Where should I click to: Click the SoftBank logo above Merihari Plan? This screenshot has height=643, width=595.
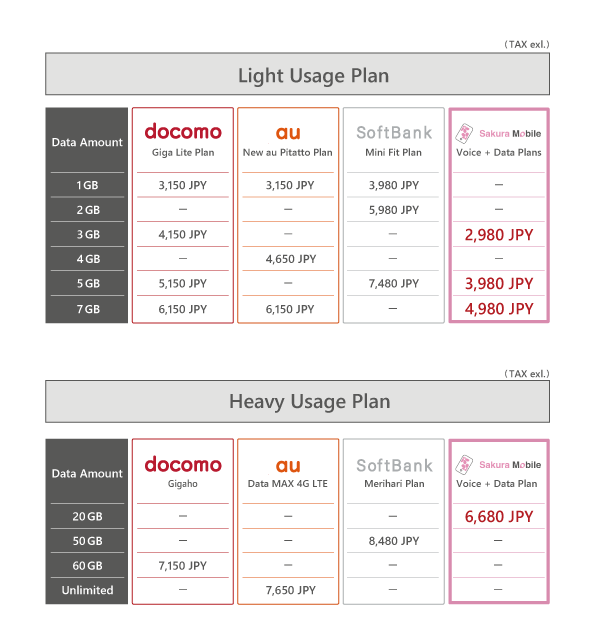394,465
